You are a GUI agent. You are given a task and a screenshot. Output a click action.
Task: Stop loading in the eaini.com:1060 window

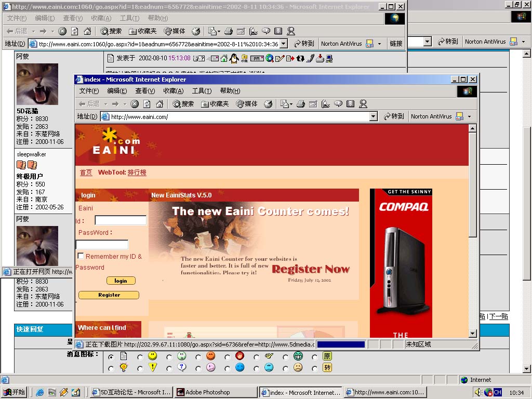62,32
